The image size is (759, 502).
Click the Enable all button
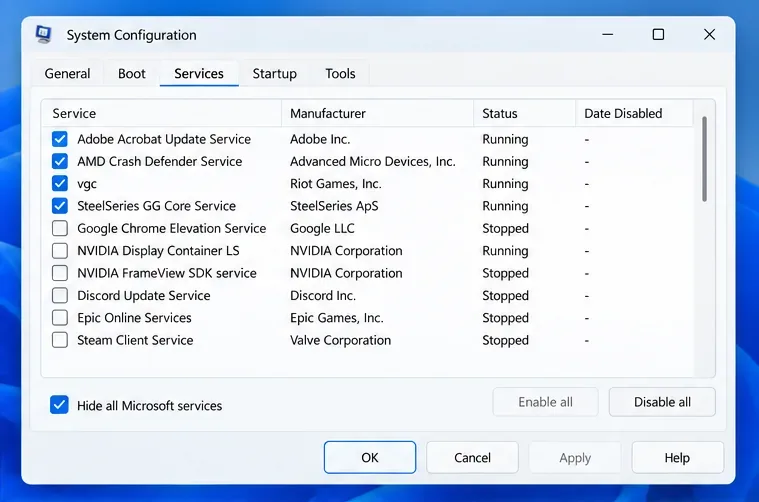coord(546,402)
